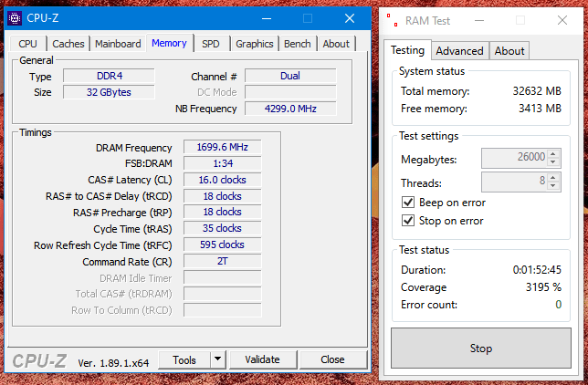Click the tRCD value 18 clocks
Image resolution: width=588 pixels, height=385 pixels.
click(223, 196)
